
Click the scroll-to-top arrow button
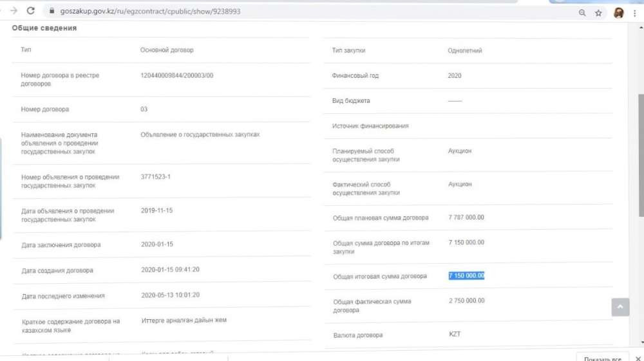620,308
